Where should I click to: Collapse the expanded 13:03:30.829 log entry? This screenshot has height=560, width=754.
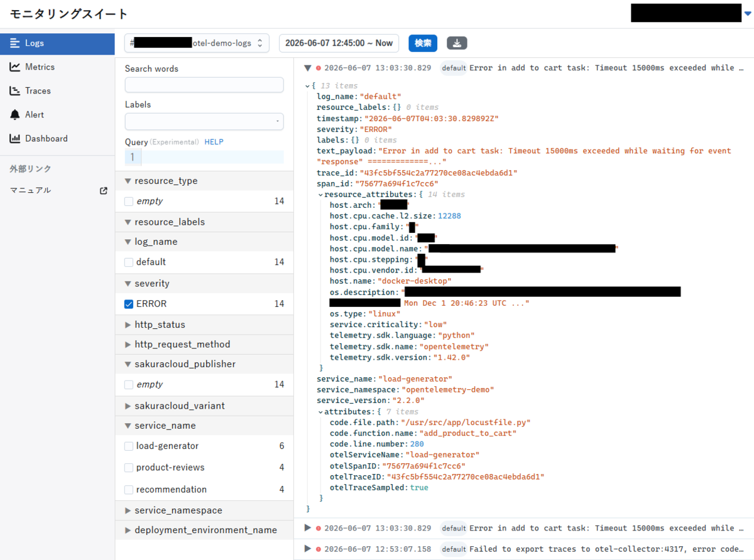tap(307, 68)
